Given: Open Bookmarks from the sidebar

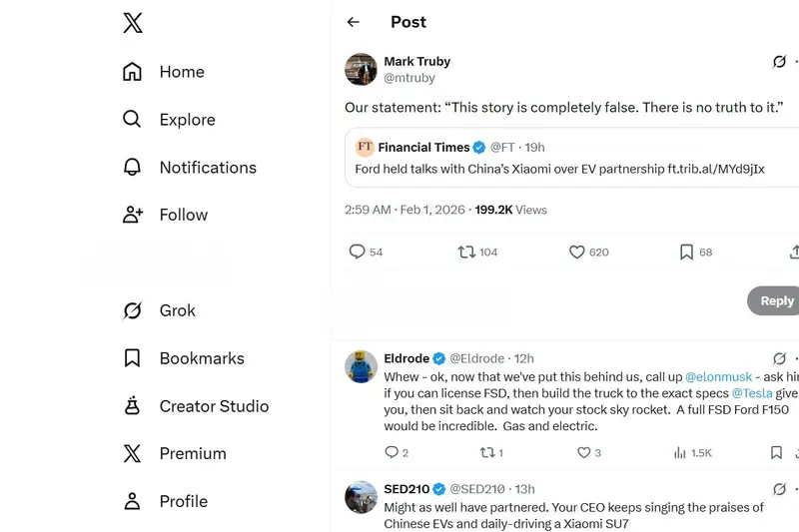Looking at the screenshot, I should (x=201, y=358).
